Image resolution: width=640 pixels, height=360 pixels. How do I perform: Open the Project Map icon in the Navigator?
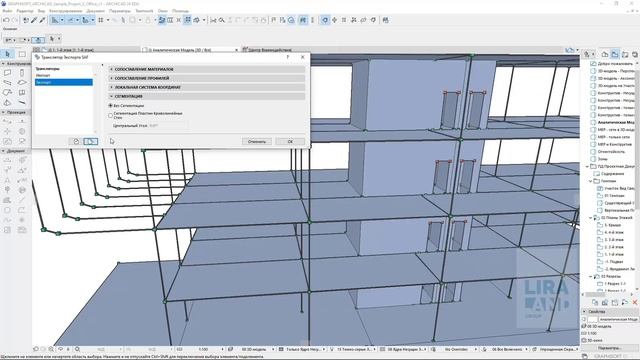pyautogui.click(x=605, y=54)
